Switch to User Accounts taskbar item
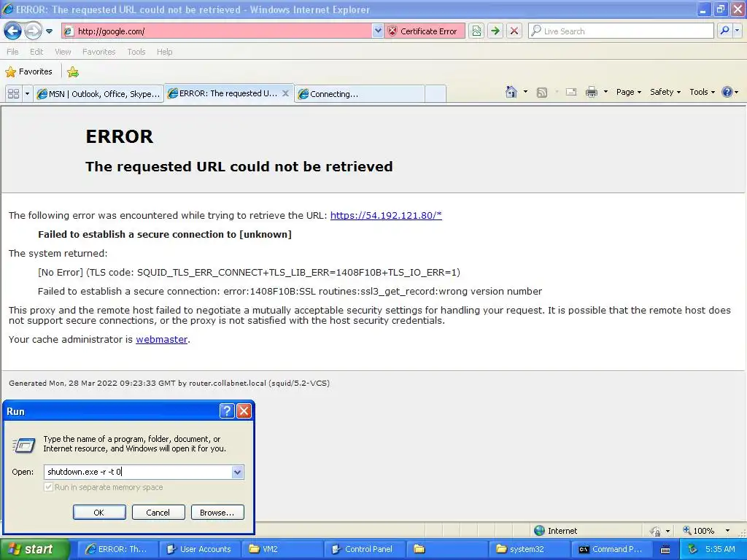The image size is (747, 560). click(x=201, y=549)
